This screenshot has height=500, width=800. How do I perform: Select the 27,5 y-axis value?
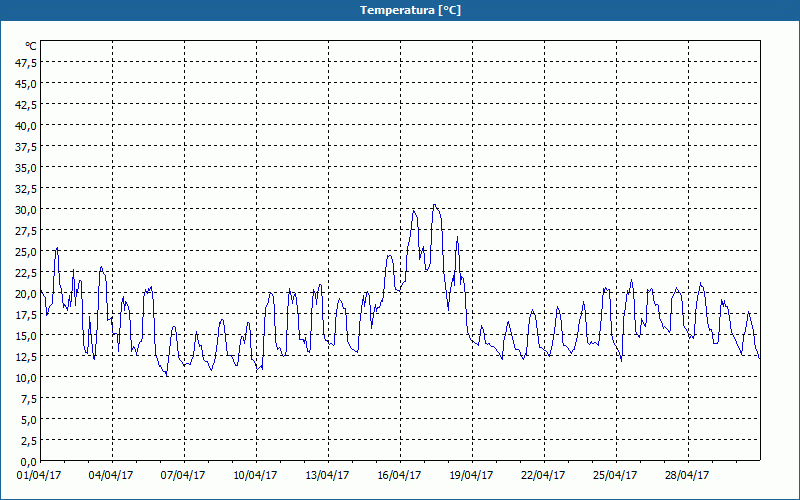tap(26, 231)
